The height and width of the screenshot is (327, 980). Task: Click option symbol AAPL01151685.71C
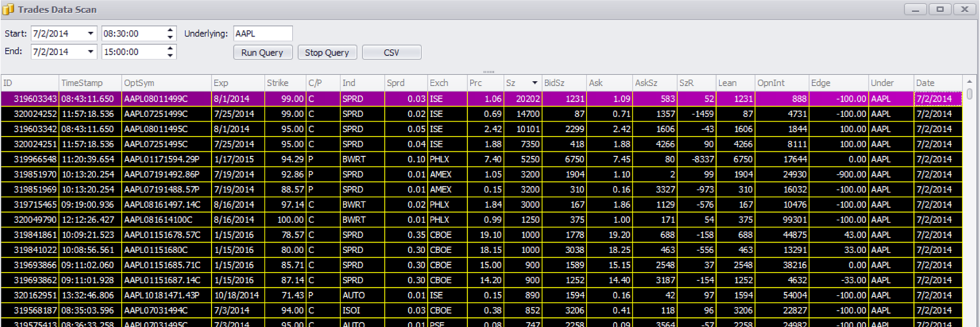click(167, 265)
